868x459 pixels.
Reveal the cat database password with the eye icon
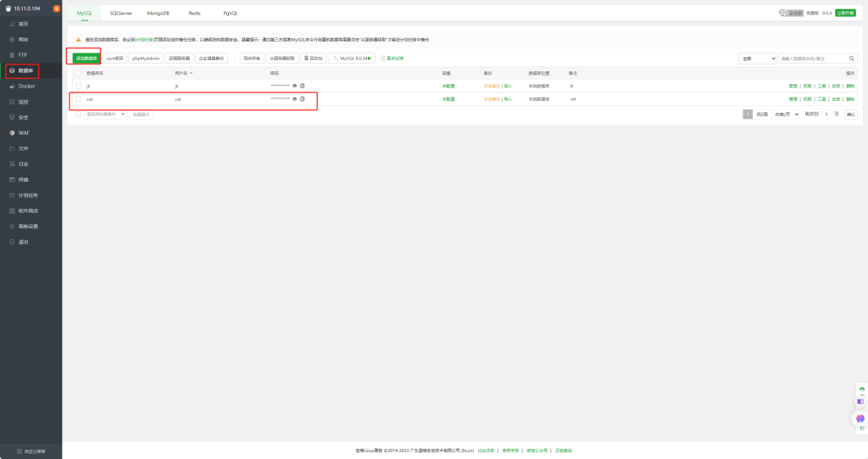tap(294, 99)
